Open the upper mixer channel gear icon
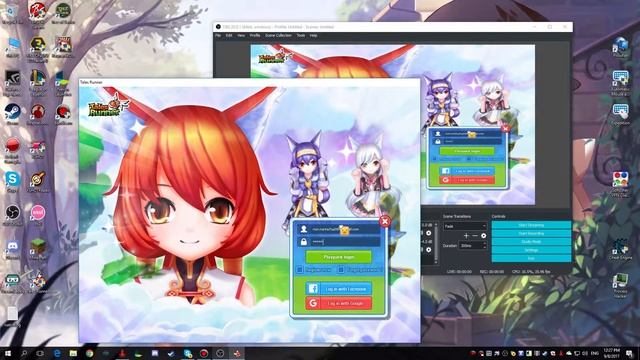 pos(429,233)
